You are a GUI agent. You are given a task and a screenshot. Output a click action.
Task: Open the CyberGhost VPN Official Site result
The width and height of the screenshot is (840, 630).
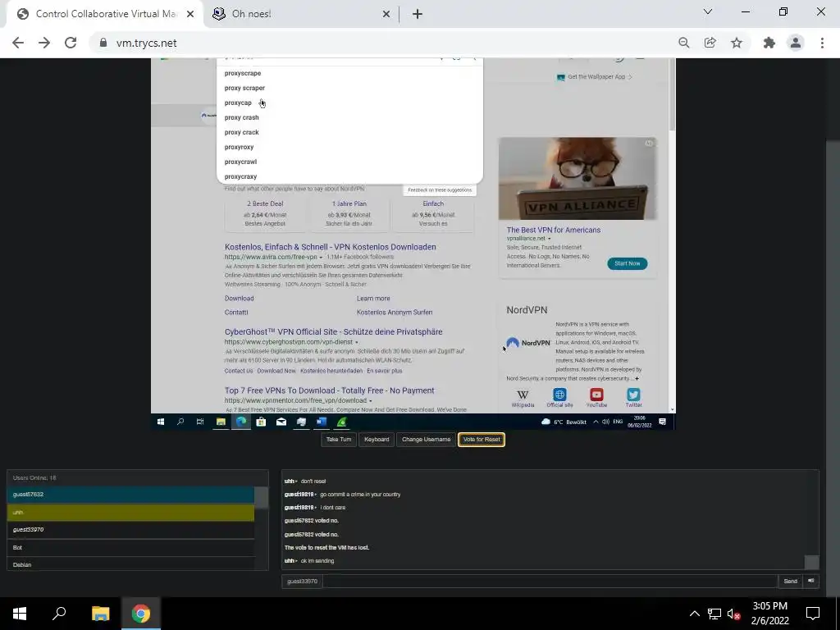[333, 331]
